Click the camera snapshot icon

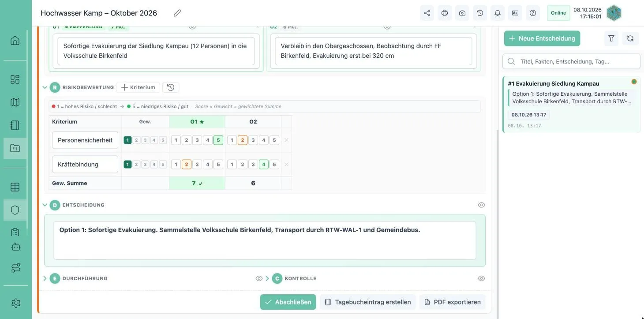(462, 13)
